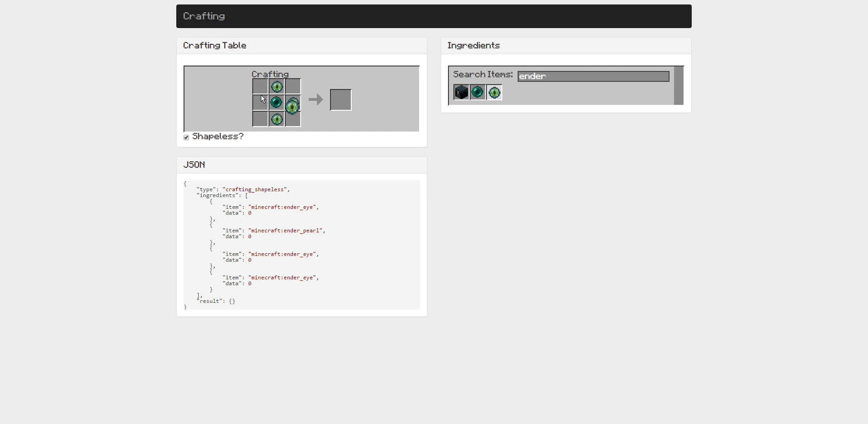Click the empty bottom-left crafting slot
The width and height of the screenshot is (868, 424).
[x=260, y=119]
